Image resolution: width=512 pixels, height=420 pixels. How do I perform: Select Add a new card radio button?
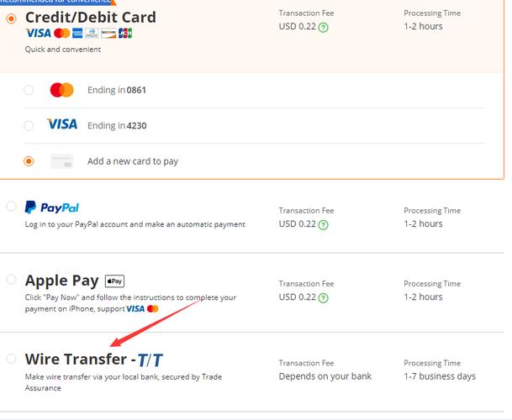click(29, 161)
